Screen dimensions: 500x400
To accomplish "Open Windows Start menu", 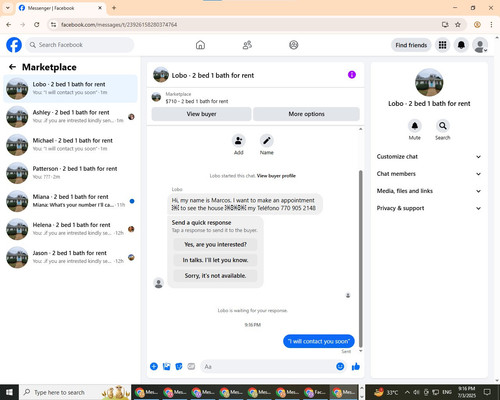I will pos(9,392).
